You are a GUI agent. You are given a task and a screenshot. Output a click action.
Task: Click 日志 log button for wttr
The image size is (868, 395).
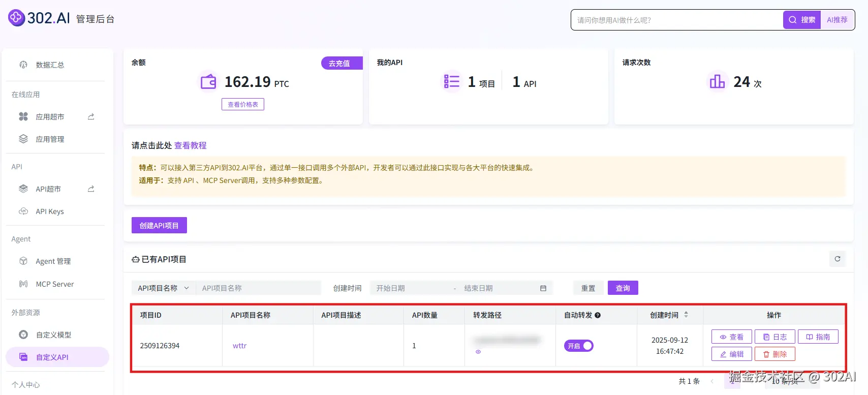coord(775,337)
